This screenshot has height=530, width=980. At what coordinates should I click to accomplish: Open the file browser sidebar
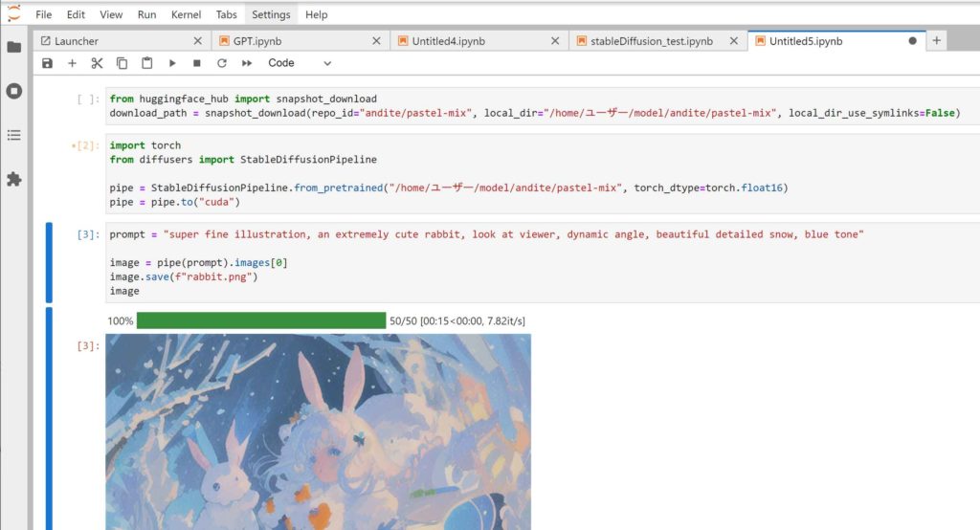[x=13, y=47]
